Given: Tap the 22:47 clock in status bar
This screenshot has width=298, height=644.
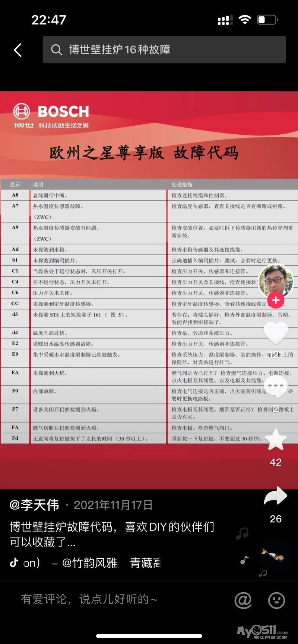Looking at the screenshot, I should [x=49, y=20].
